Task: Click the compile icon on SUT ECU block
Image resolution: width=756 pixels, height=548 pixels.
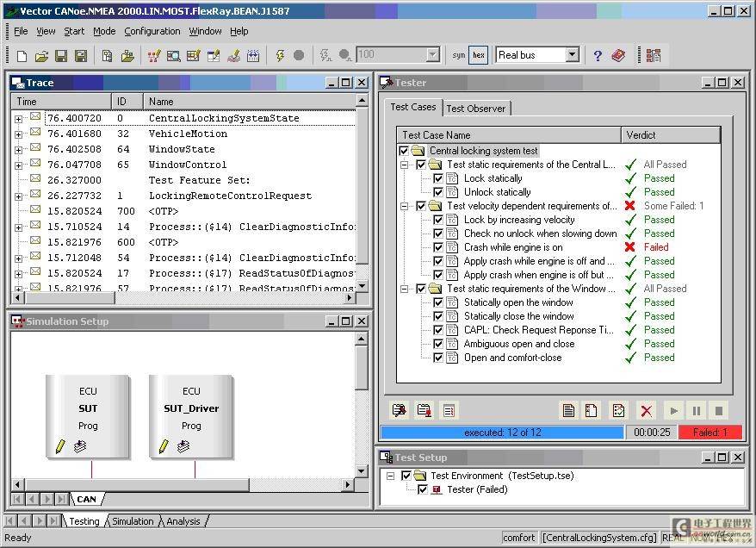Action: [x=80, y=446]
